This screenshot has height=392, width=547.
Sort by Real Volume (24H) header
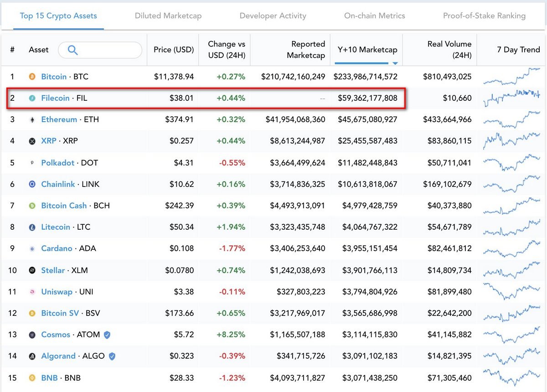click(x=449, y=50)
